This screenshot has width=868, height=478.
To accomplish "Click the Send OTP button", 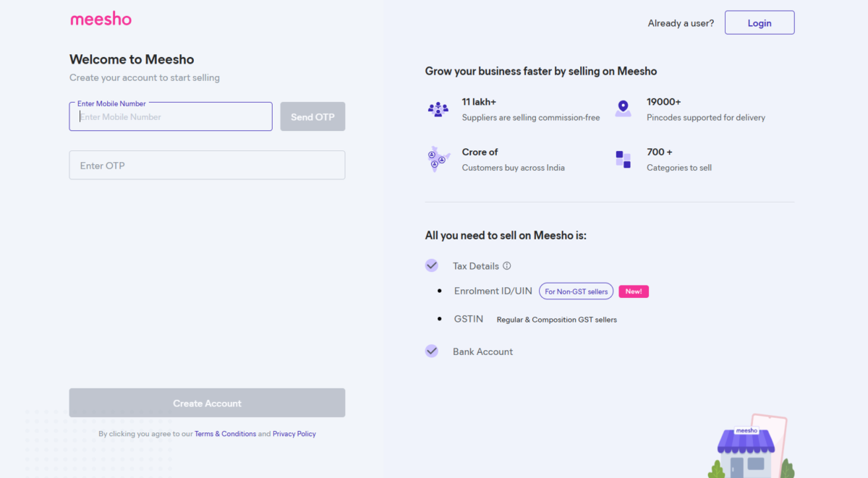I will pos(312,116).
